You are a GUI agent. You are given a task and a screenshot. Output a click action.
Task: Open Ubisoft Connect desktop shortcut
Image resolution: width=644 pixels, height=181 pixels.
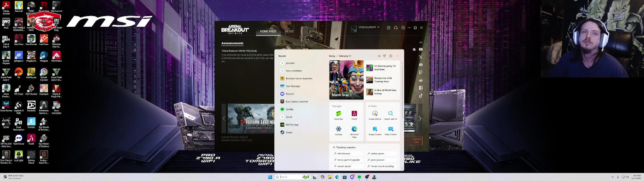(x=44, y=74)
